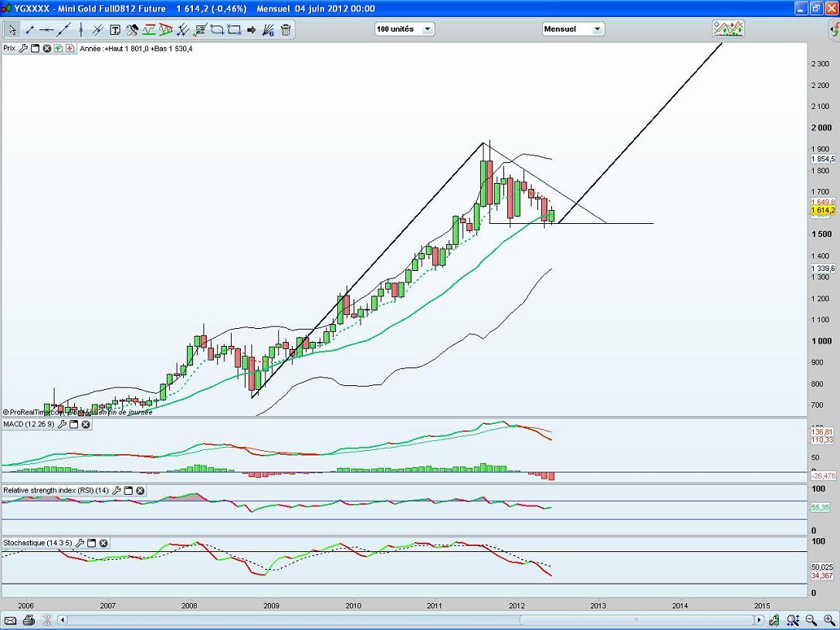The image size is (840, 630).
Task: Open MACD indicator settings wrench
Action: [62, 425]
